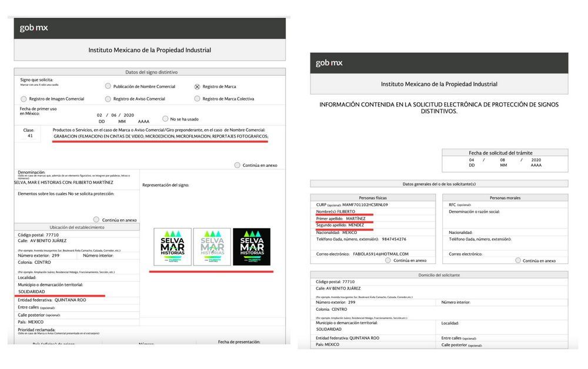Viewport: 588px width, 369px height.
Task: Click Calle AV BENITO JUÁREZ in right form
Action: tap(338, 289)
